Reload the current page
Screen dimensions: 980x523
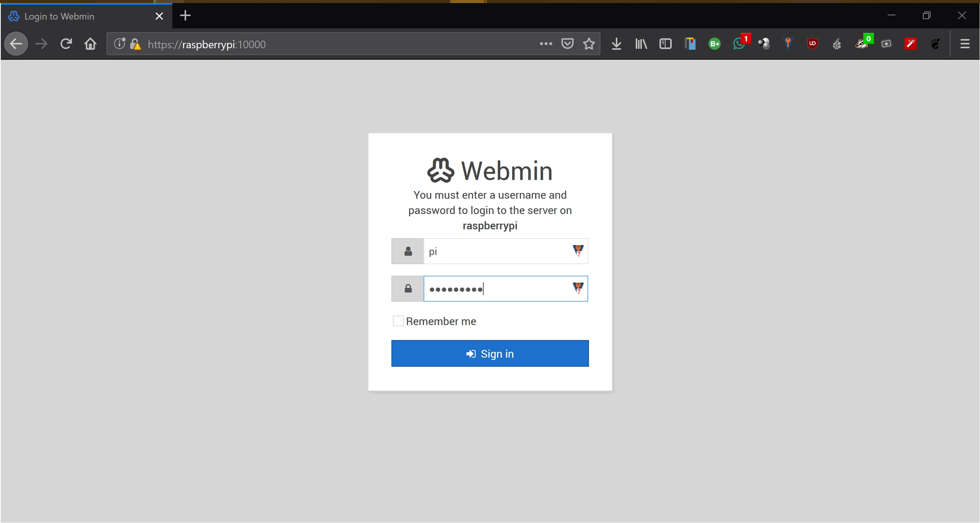(66, 44)
